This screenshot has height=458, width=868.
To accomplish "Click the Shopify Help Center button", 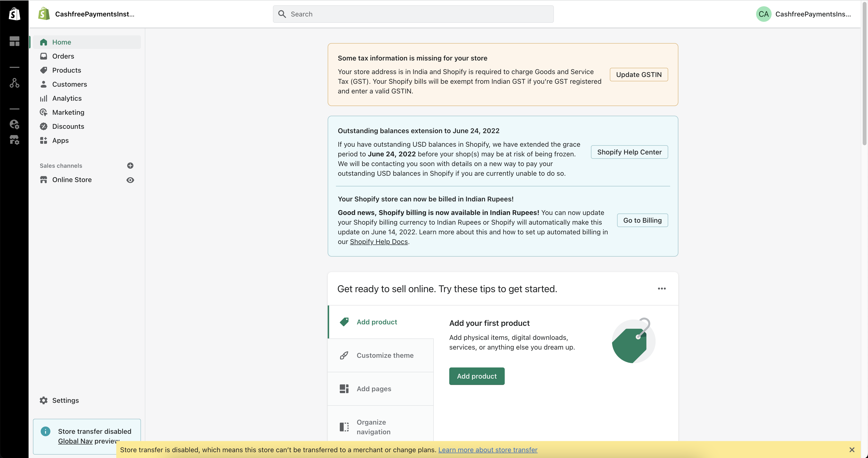I will [629, 152].
